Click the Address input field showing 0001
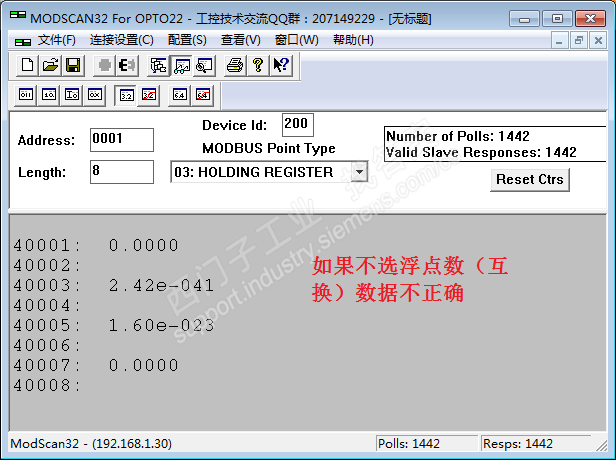The image size is (616, 460). tap(122, 140)
